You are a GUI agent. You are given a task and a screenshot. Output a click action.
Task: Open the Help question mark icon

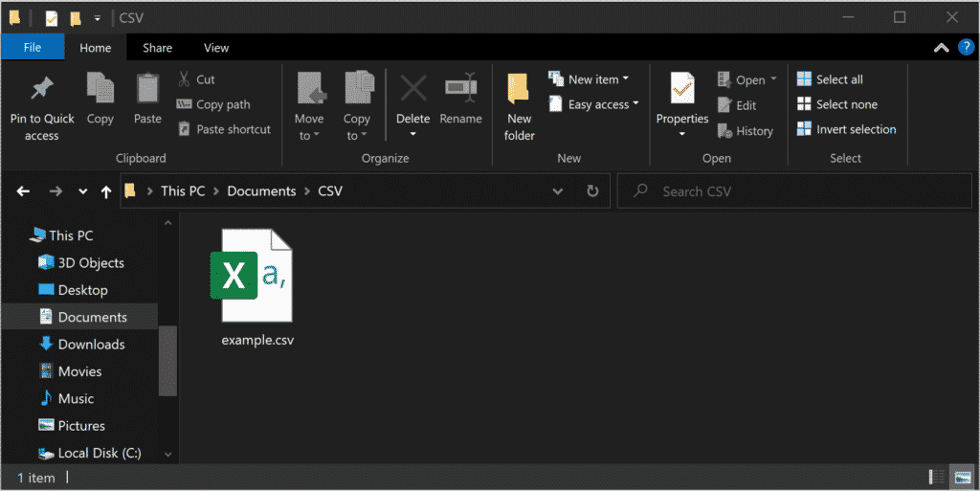[x=965, y=47]
